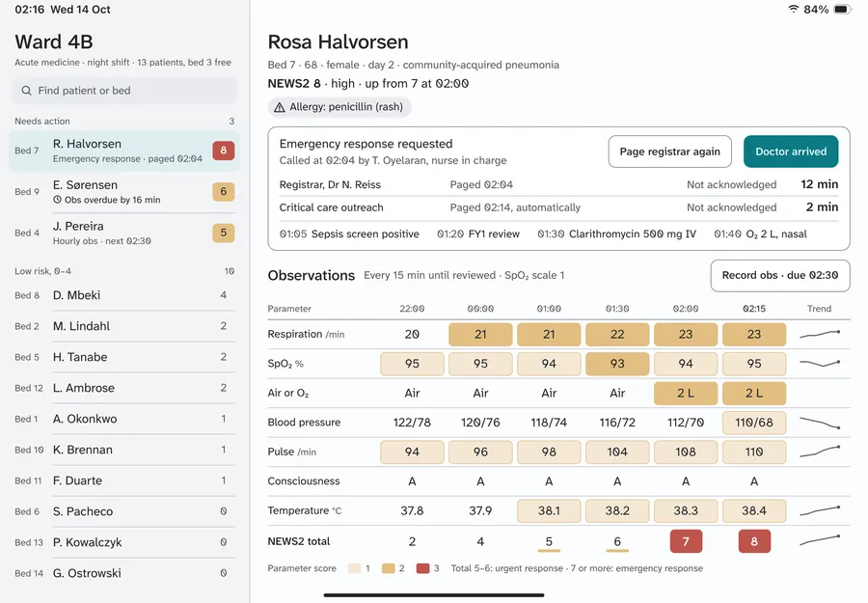The width and height of the screenshot is (868, 603).
Task: Click the score 6 badge for E. Sørensen
Action: (224, 192)
